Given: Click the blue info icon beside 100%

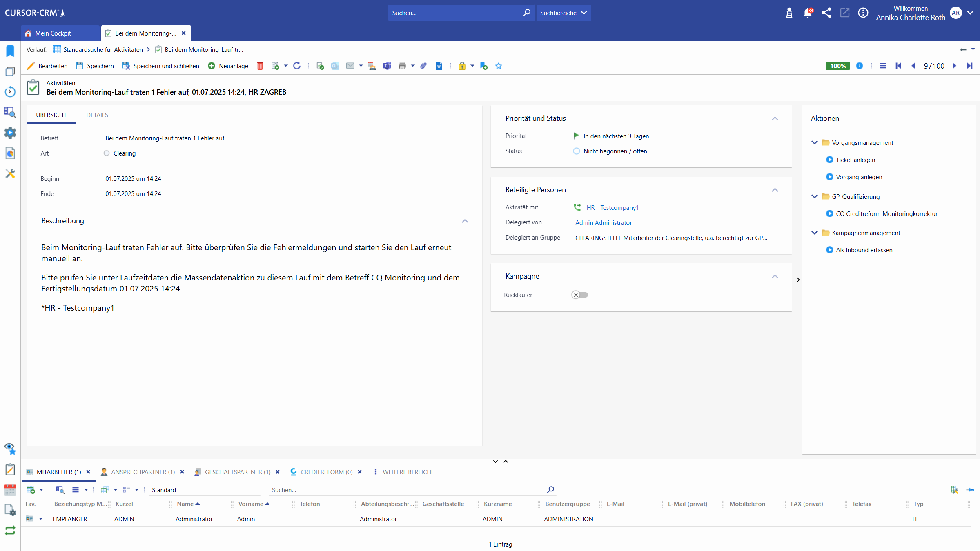Looking at the screenshot, I should 860,66.
